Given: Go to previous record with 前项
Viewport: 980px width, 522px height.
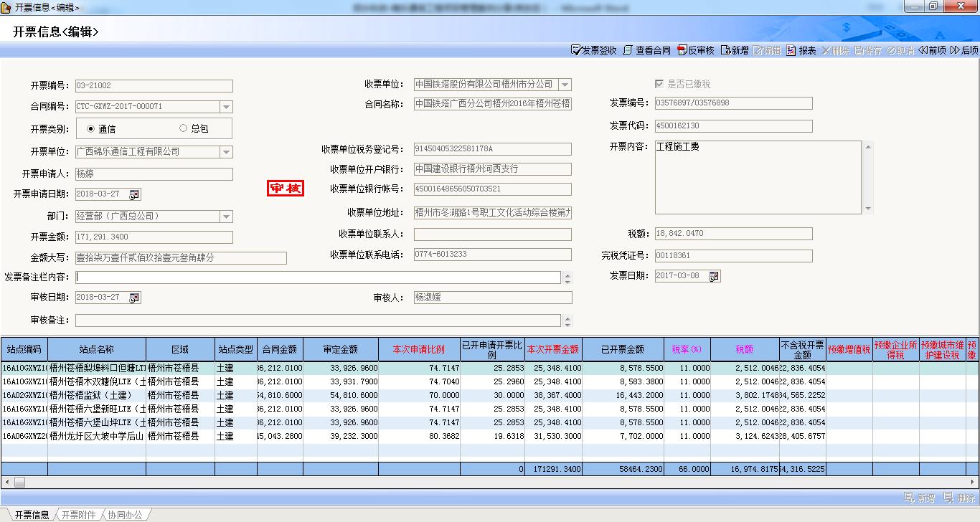Looking at the screenshot, I should point(932,50).
